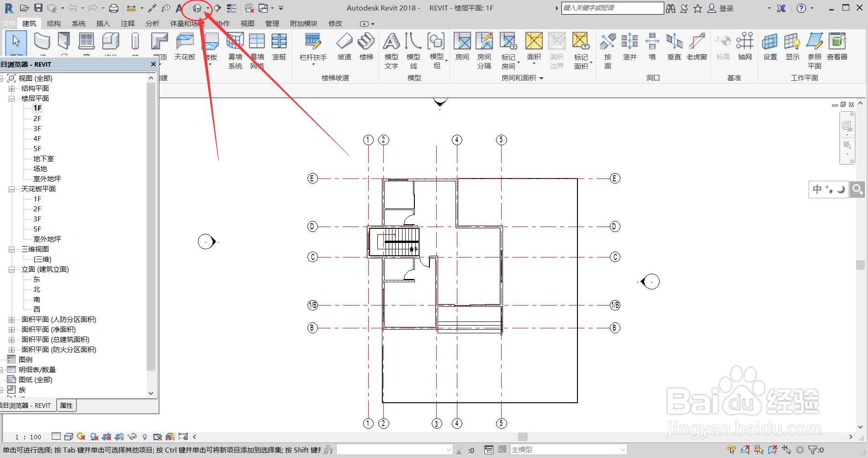Click the keyword search input field
Viewport: 868px width, 458px height.
[612, 8]
